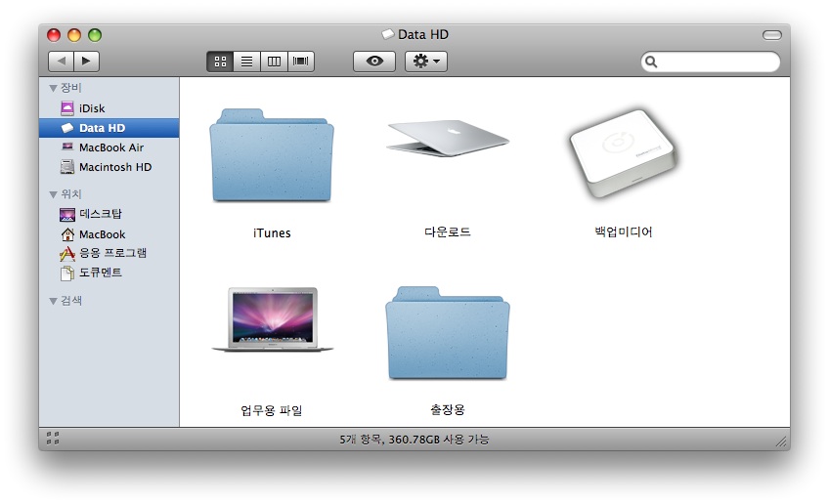Click the toolbar toggle pill button

pyautogui.click(x=772, y=35)
